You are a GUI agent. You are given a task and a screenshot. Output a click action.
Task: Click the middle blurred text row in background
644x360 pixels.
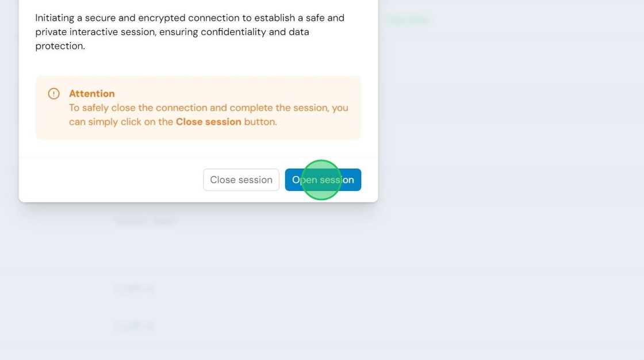click(135, 289)
